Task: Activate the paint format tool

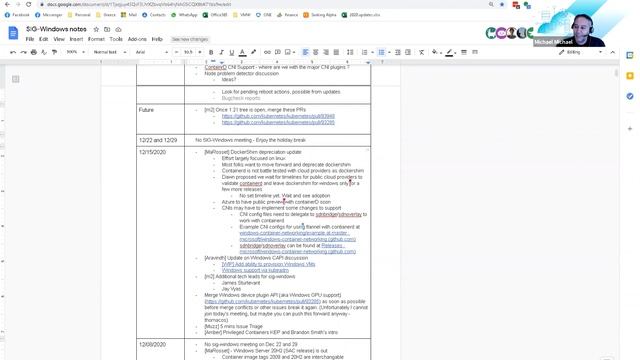Action: (54, 52)
